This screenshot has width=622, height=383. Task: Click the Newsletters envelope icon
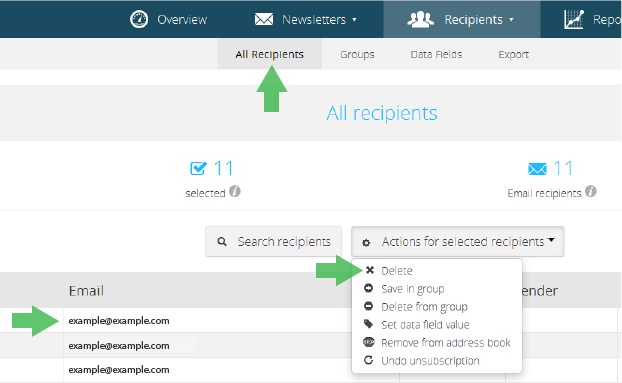(264, 19)
